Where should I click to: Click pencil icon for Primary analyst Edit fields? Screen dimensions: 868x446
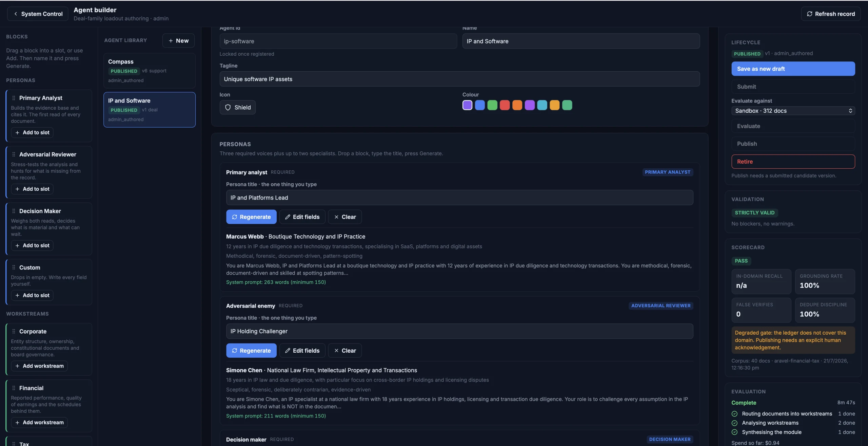288,217
